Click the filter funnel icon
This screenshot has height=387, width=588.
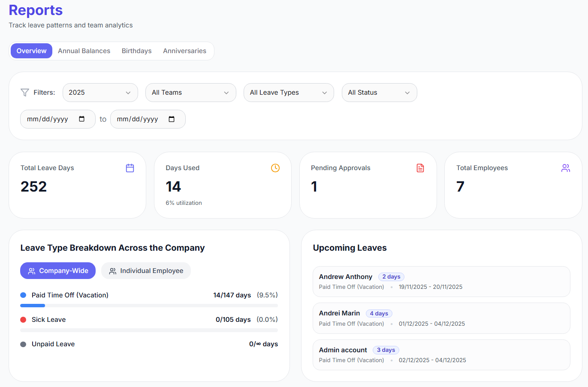(25, 93)
